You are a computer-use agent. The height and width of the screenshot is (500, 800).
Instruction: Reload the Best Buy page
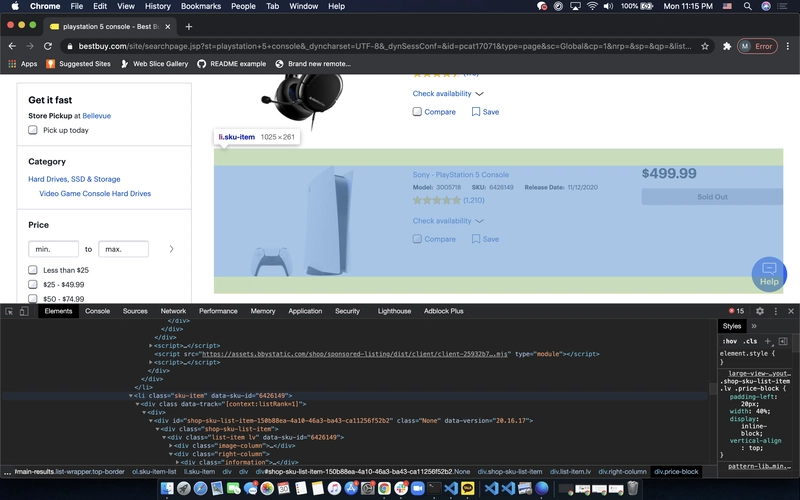coord(48,46)
